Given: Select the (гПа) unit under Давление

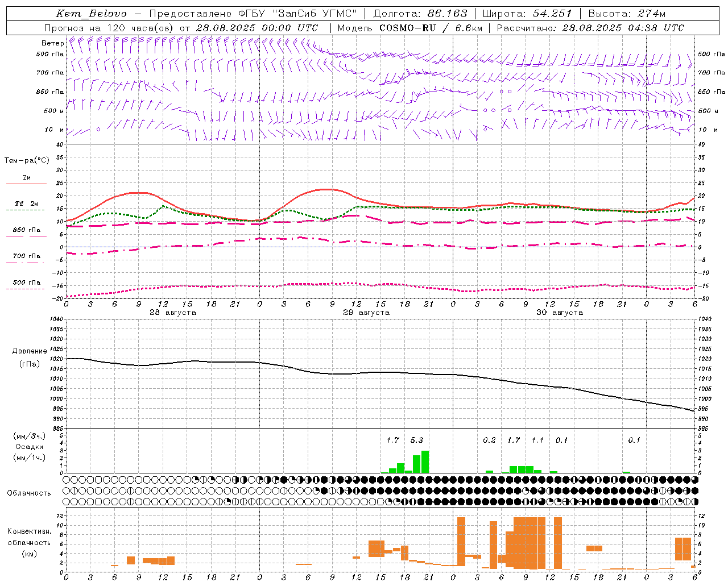Looking at the screenshot, I should point(30,364).
